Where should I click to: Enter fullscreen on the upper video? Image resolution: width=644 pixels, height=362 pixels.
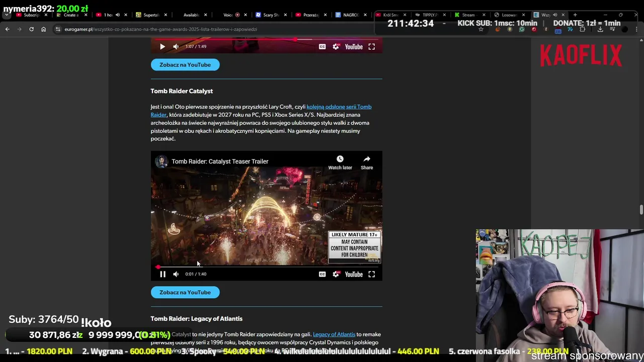tap(371, 46)
